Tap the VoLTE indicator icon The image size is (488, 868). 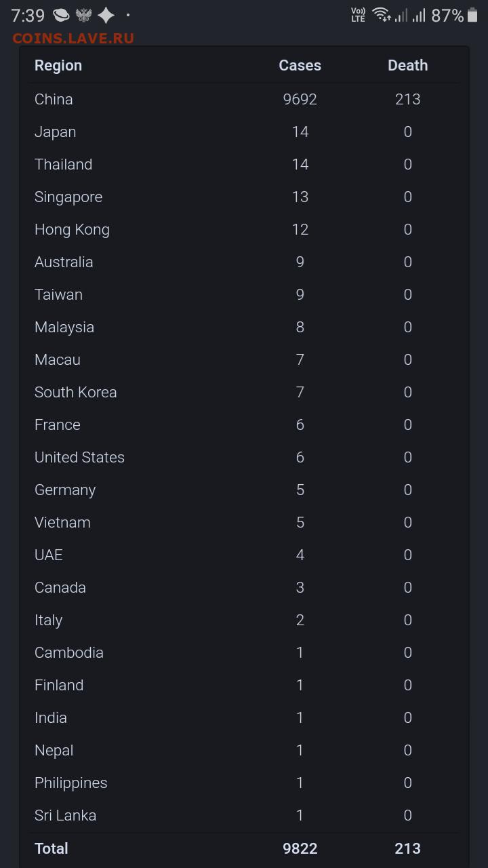[358, 15]
